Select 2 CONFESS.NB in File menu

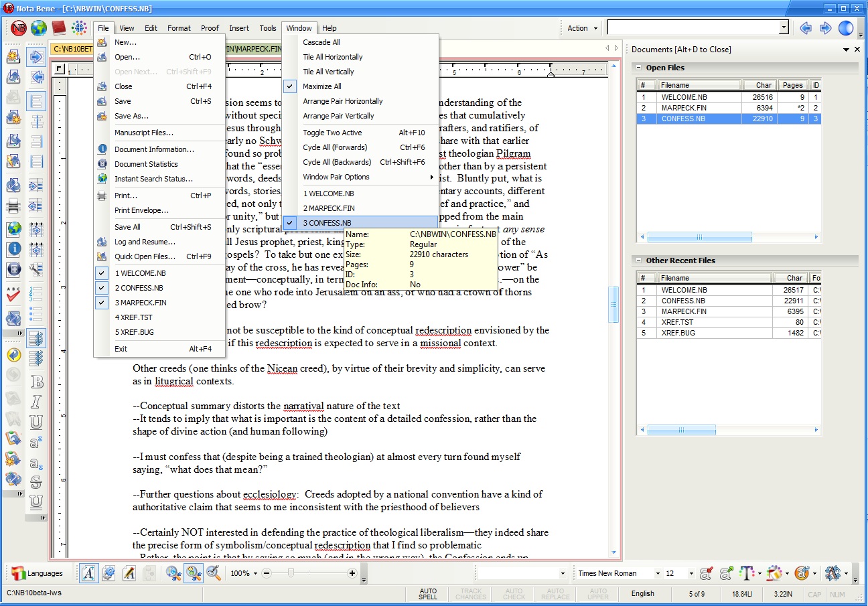[x=159, y=288]
